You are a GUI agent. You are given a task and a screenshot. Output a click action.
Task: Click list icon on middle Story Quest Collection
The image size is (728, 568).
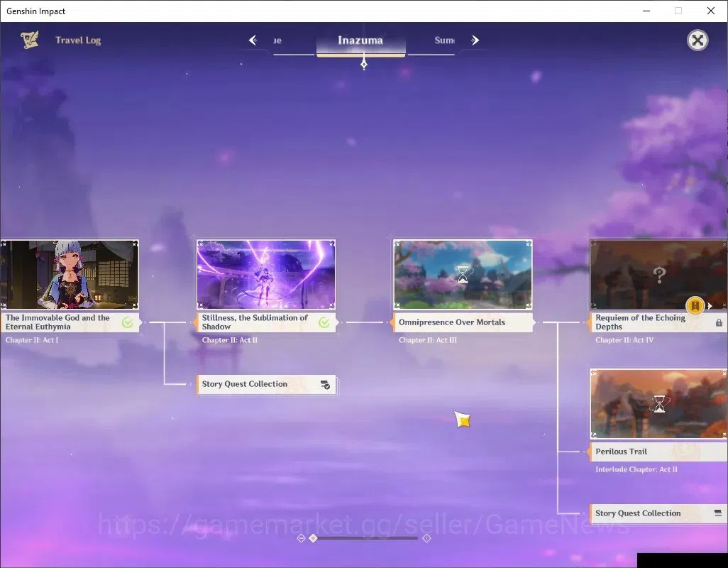pos(325,385)
